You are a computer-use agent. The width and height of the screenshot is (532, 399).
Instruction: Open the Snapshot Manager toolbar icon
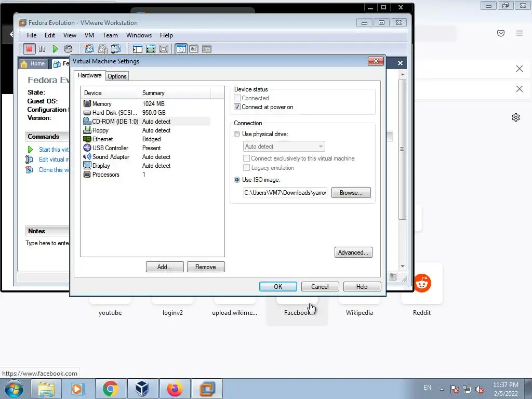(116, 49)
